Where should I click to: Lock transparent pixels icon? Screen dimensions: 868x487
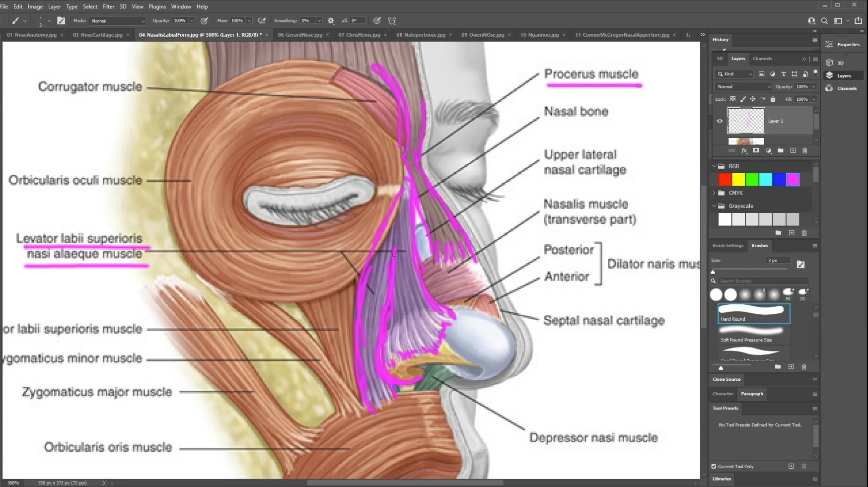(733, 99)
